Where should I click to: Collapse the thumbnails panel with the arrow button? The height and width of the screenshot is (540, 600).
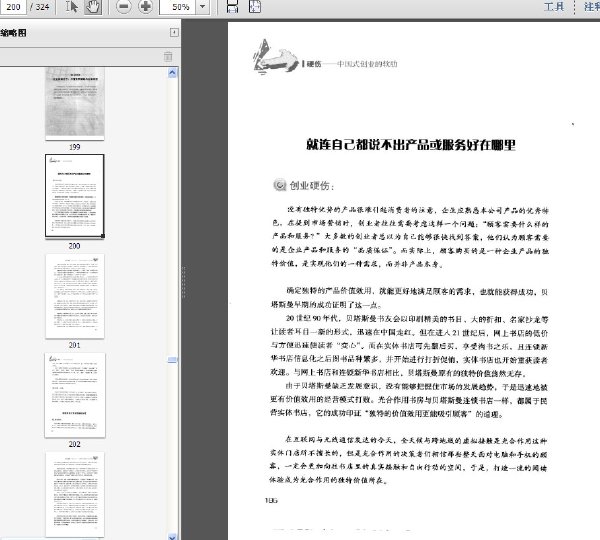point(174,33)
